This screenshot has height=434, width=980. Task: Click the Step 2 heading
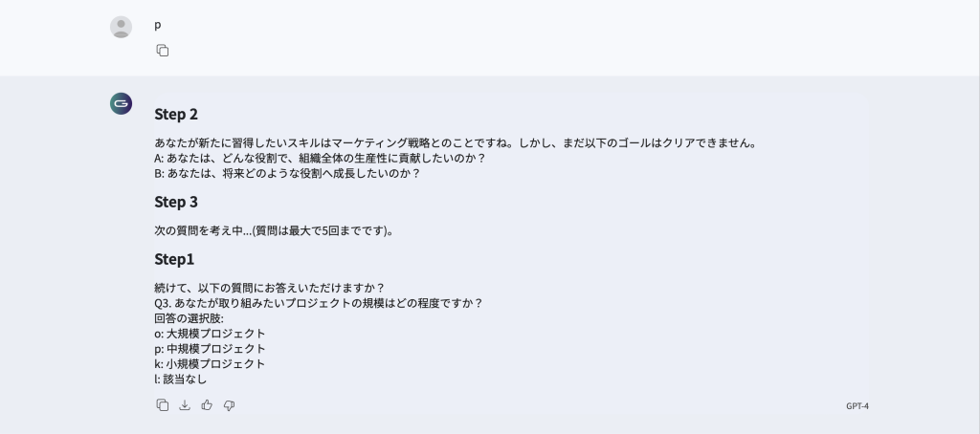(x=176, y=115)
